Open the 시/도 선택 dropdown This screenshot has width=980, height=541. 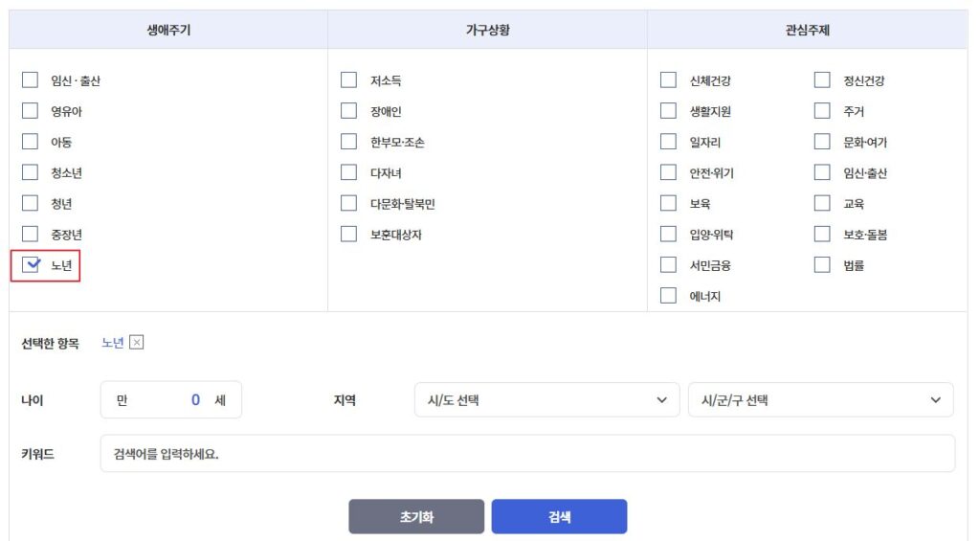(x=546, y=400)
